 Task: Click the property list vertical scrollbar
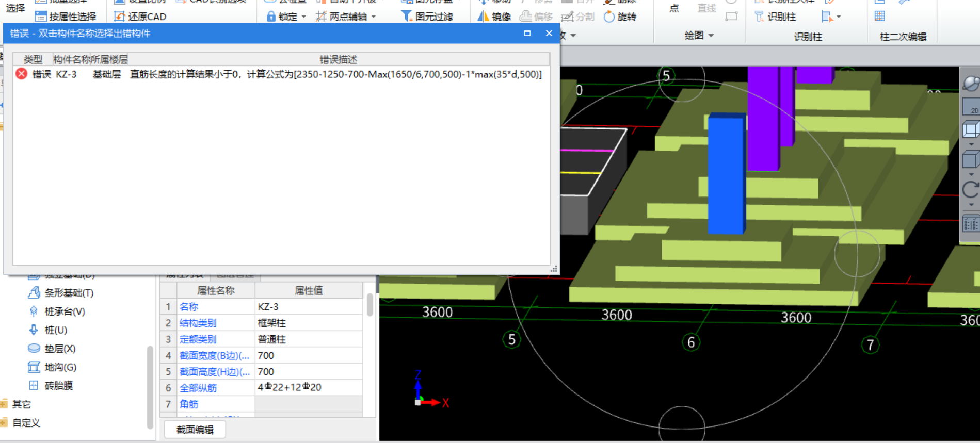tap(370, 305)
